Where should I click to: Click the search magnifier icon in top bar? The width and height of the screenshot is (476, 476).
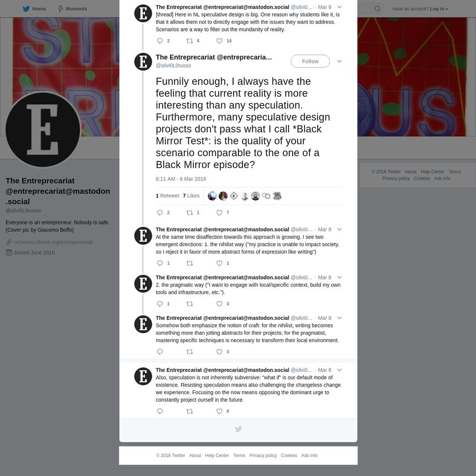(377, 9)
